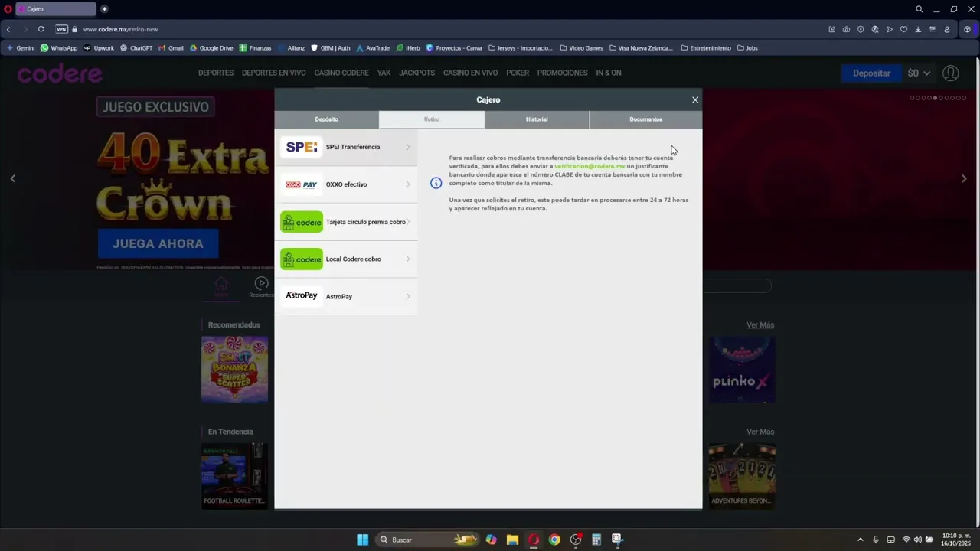Open the Windows Start menu

pyautogui.click(x=362, y=540)
